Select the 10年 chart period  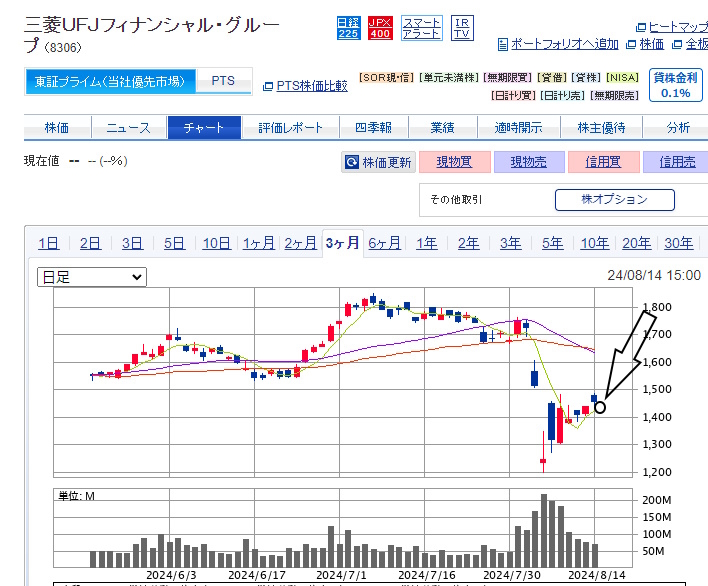pos(595,243)
